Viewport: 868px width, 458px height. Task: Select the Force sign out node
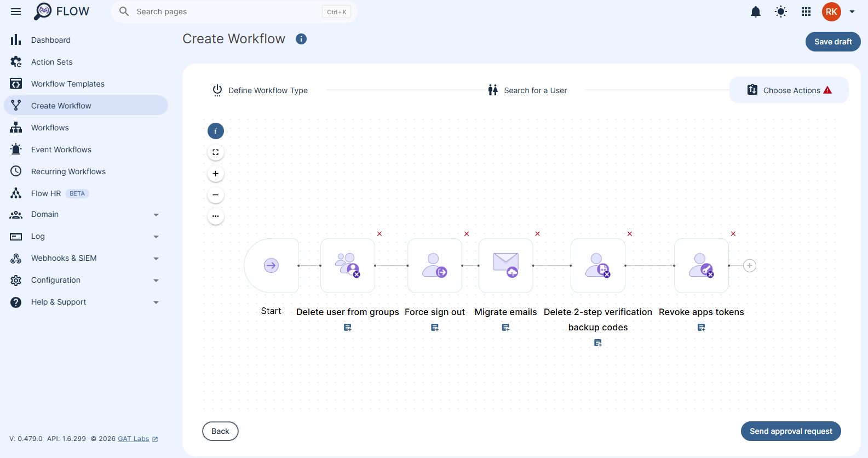tap(435, 266)
